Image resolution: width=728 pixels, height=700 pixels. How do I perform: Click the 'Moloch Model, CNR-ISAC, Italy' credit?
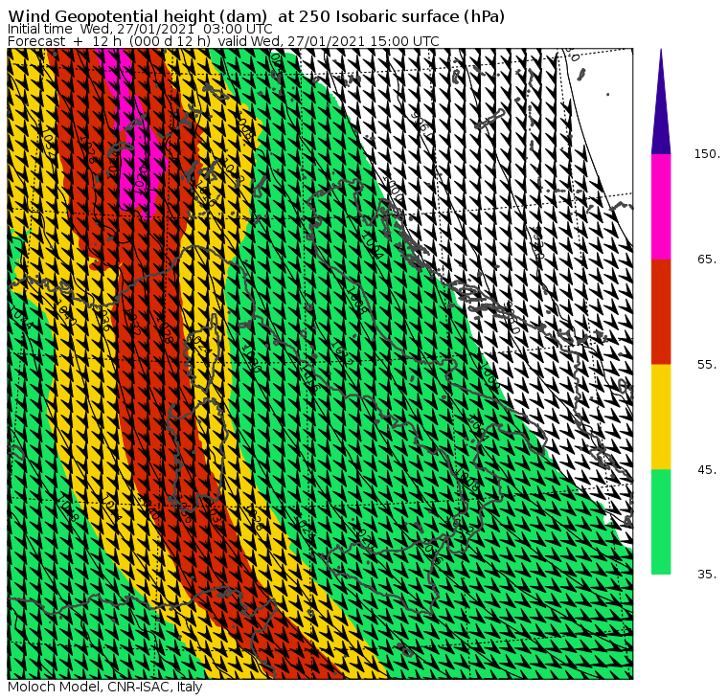105,687
